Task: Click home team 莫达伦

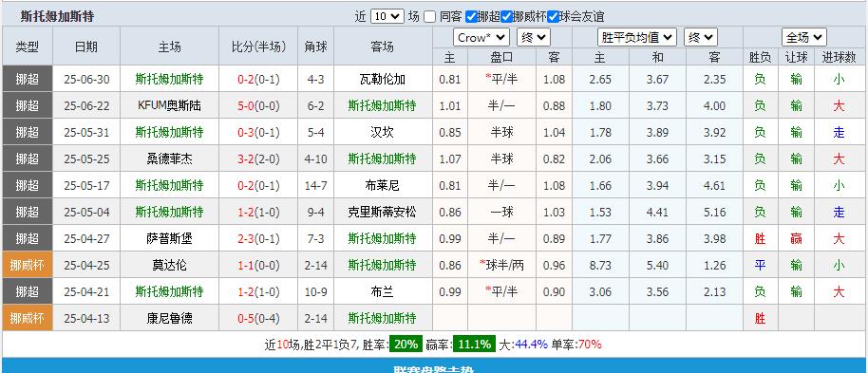Action: 169,265
